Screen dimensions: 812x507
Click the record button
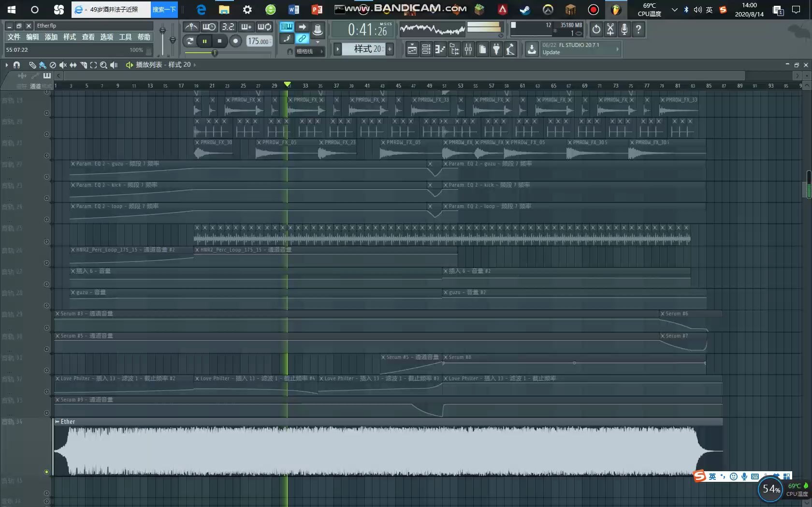click(x=235, y=41)
